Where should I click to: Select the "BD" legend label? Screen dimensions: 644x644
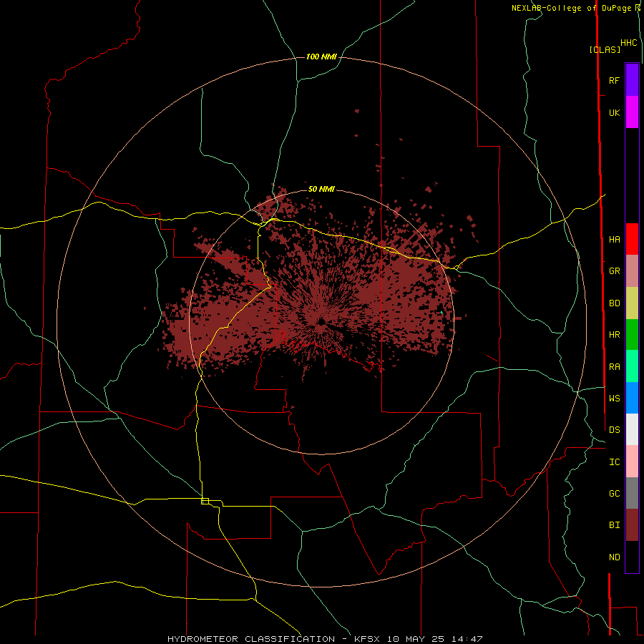click(614, 303)
